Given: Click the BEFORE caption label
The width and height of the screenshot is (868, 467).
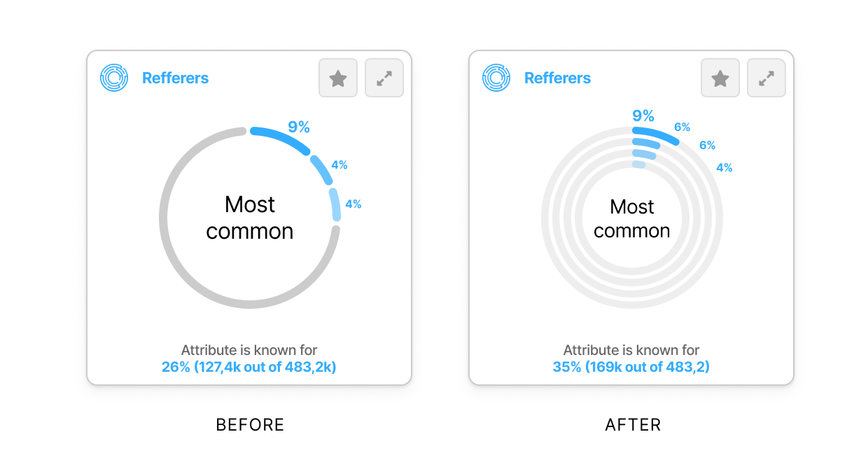Looking at the screenshot, I should click(250, 425).
